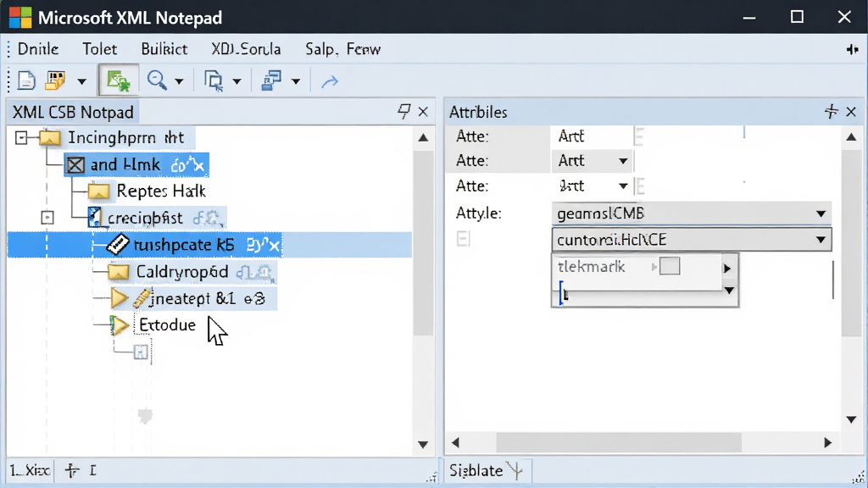Click the pin icon in bottom status bar
The image size is (868, 488).
coord(72,471)
